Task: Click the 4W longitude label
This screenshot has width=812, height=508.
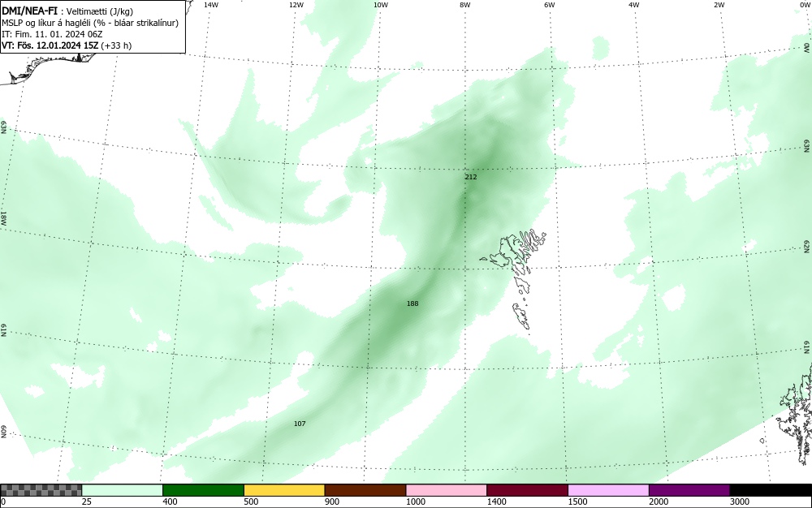Action: pos(634,5)
